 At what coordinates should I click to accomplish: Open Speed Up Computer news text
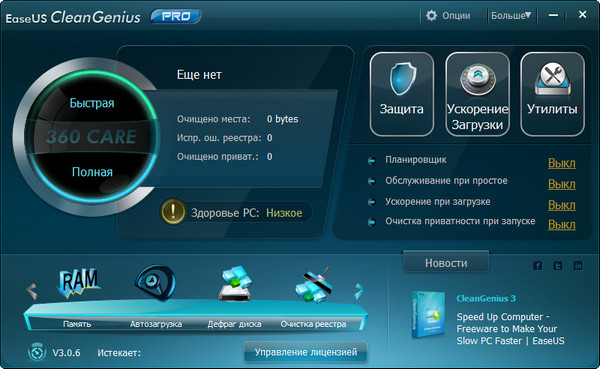click(x=510, y=329)
